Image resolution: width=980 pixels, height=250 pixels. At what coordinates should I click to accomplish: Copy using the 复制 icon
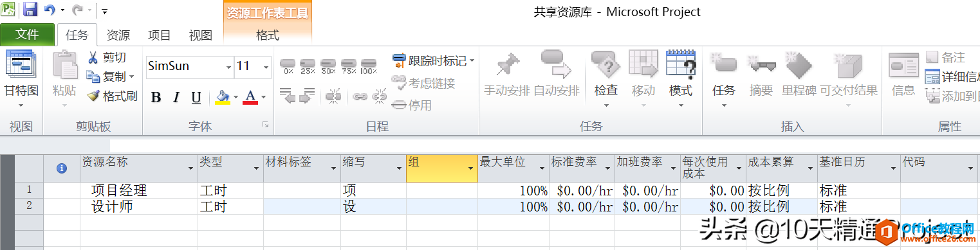pos(93,76)
